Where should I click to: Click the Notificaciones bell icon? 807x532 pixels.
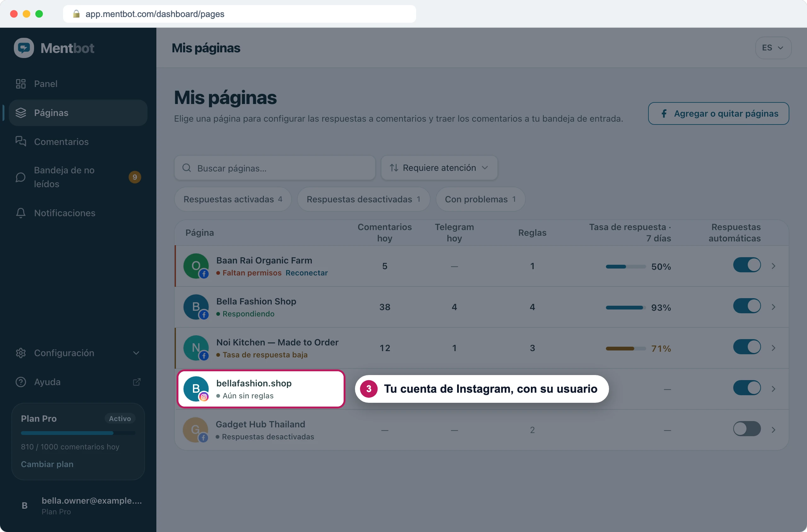[x=21, y=213]
